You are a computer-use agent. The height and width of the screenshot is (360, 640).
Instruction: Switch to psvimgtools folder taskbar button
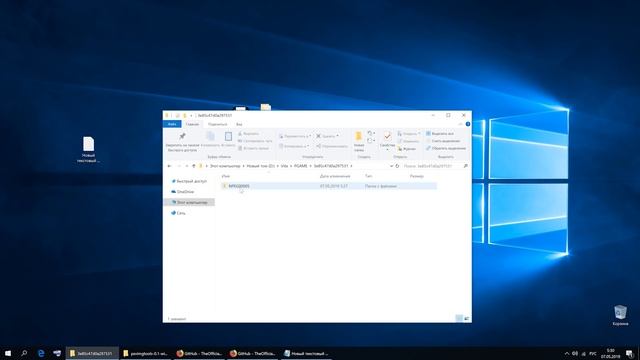[145, 353]
